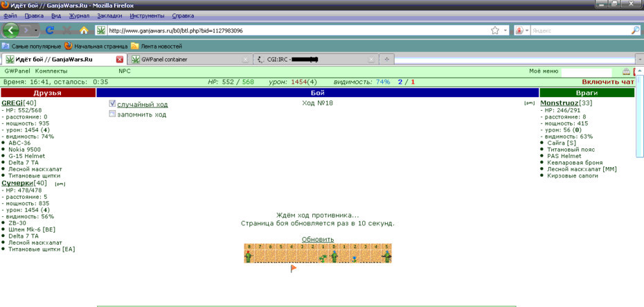Reload the page with the blue refresh icon

pos(50,30)
